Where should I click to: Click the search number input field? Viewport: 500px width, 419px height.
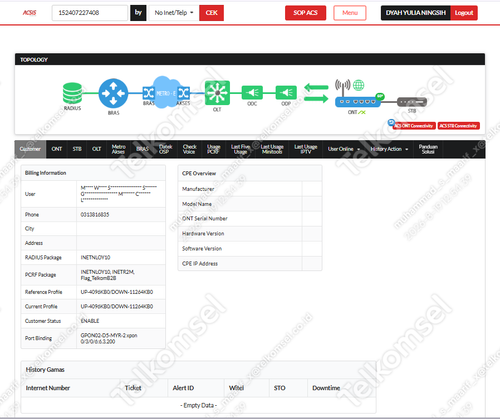pos(90,13)
